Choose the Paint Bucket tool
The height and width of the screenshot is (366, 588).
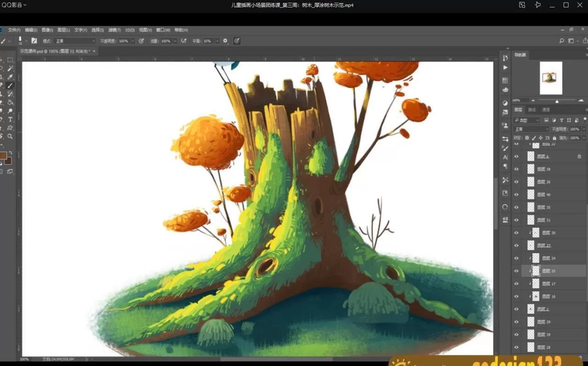[10, 102]
